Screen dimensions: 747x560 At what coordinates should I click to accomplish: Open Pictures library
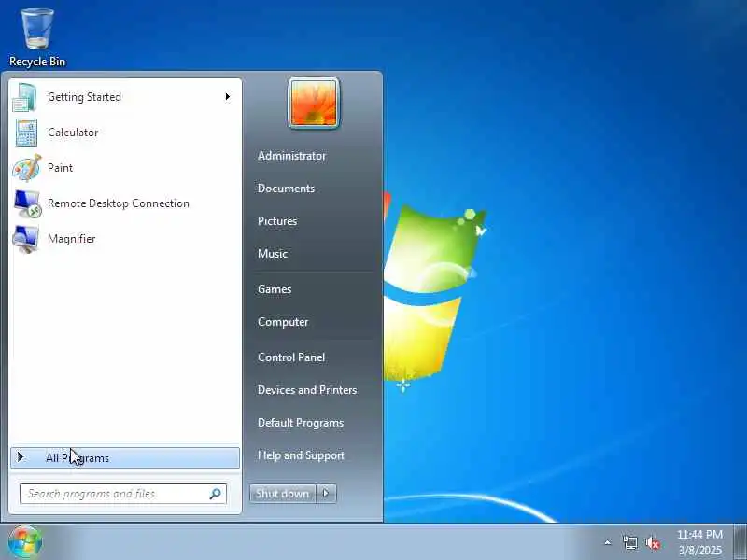pyautogui.click(x=277, y=221)
